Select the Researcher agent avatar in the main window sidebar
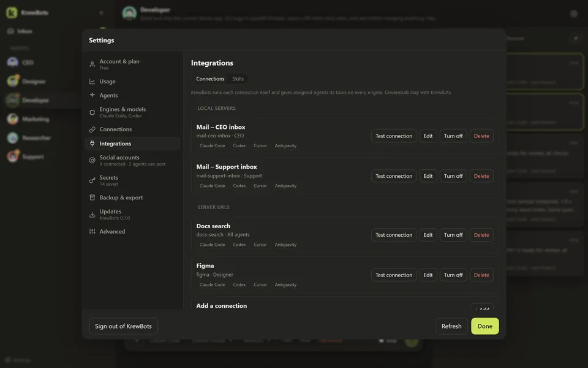This screenshot has height=368, width=588. (x=13, y=138)
